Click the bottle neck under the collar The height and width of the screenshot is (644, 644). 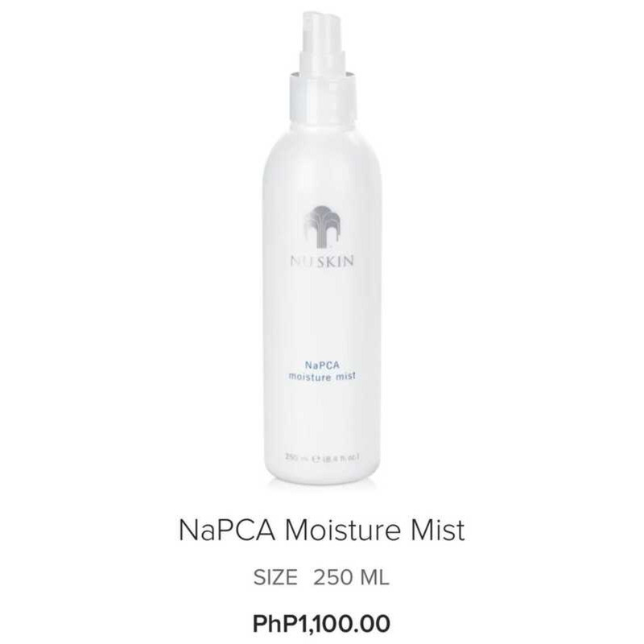[323, 122]
